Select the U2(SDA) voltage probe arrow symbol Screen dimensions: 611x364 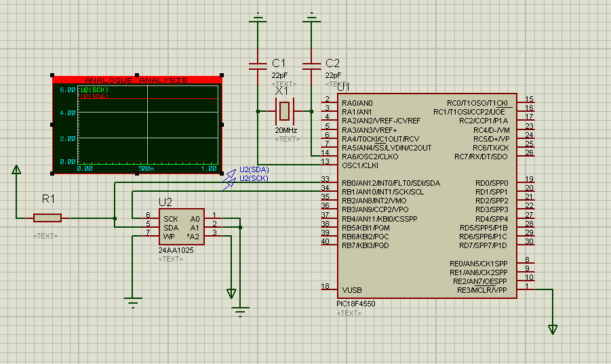coord(230,175)
